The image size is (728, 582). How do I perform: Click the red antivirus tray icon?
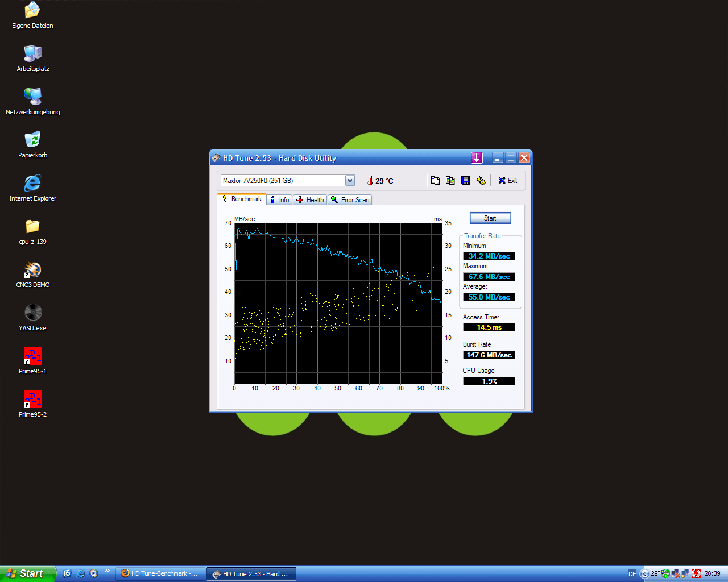(696, 574)
